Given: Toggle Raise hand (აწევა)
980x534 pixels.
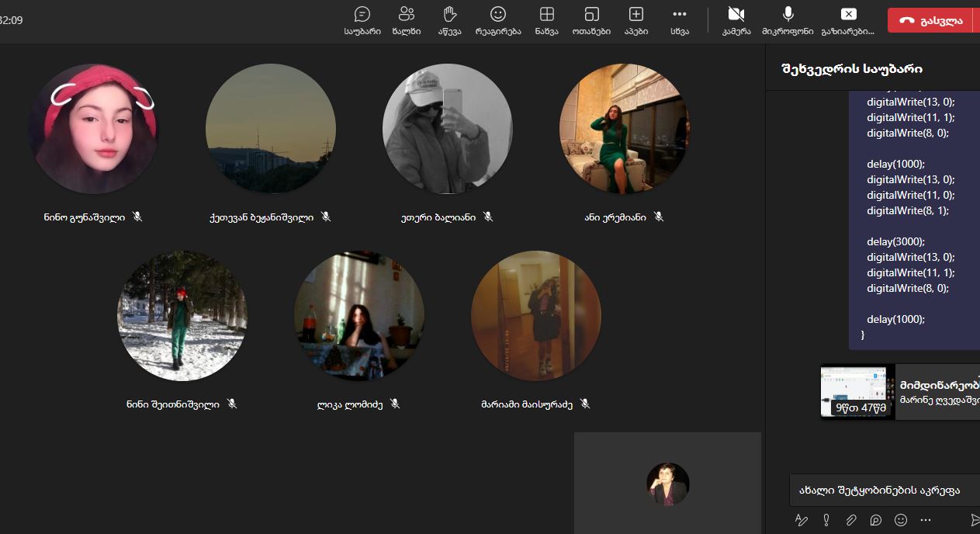Looking at the screenshot, I should [449, 20].
